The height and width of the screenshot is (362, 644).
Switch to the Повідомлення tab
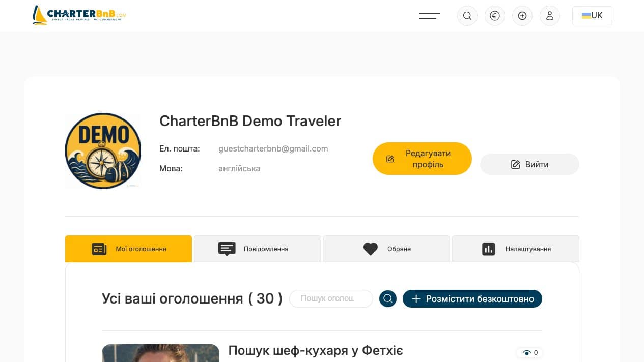(258, 249)
